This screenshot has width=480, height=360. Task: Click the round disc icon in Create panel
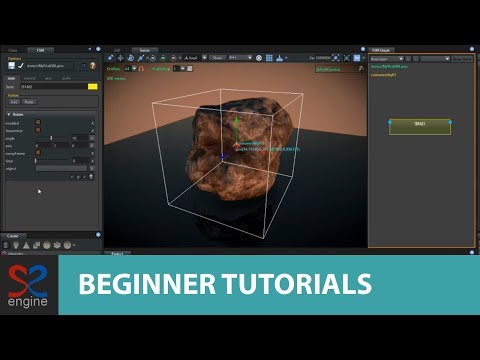[x=47, y=245]
